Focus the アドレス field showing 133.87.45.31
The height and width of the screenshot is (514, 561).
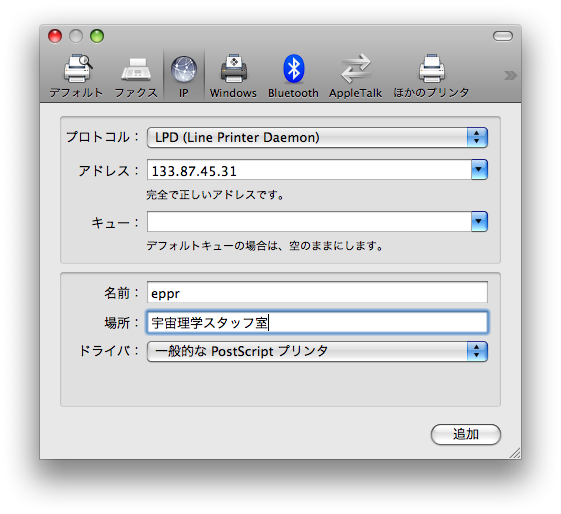click(x=309, y=170)
